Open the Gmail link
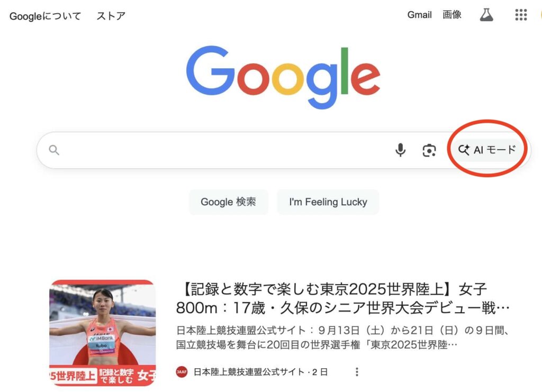This screenshot has width=542, height=392. [419, 15]
